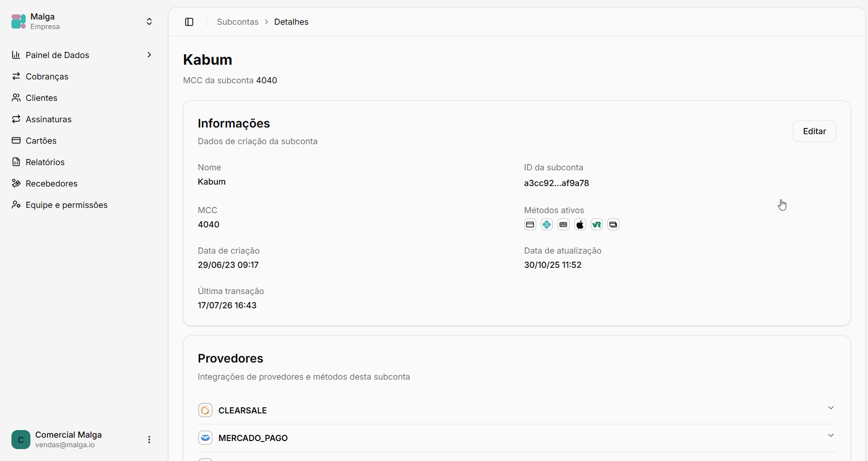Click the Editar button
Viewport: 868px width, 461px height.
(x=814, y=131)
